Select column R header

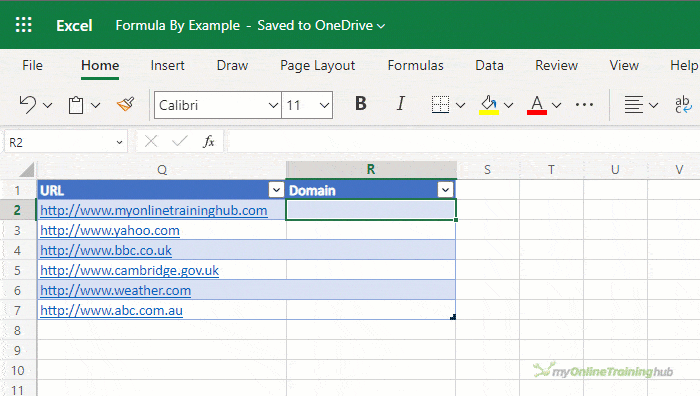[371, 170]
